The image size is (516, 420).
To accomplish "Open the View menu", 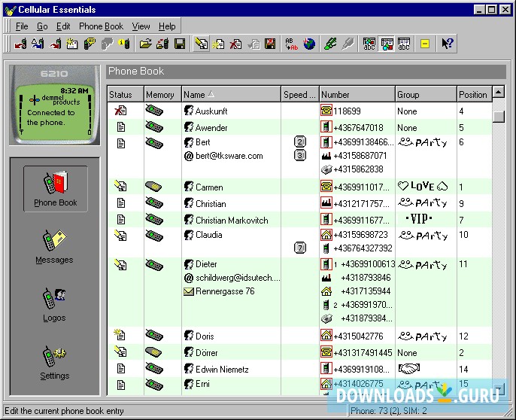I will 141,26.
